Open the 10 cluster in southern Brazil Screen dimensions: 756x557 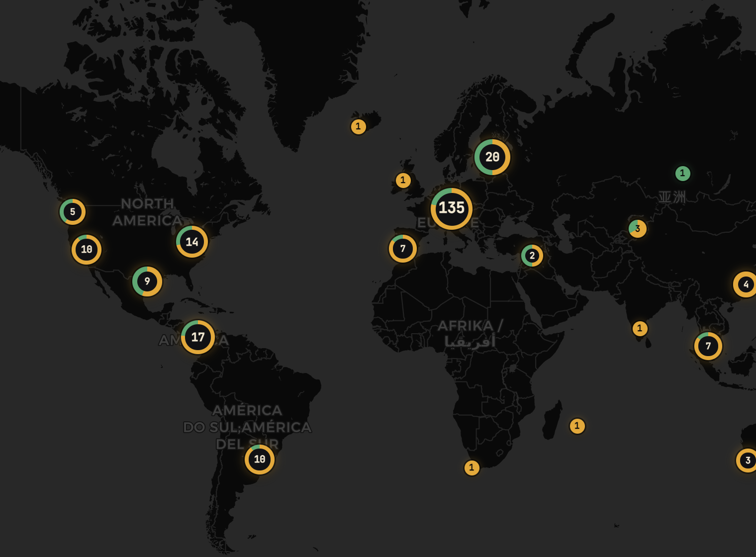260,460
